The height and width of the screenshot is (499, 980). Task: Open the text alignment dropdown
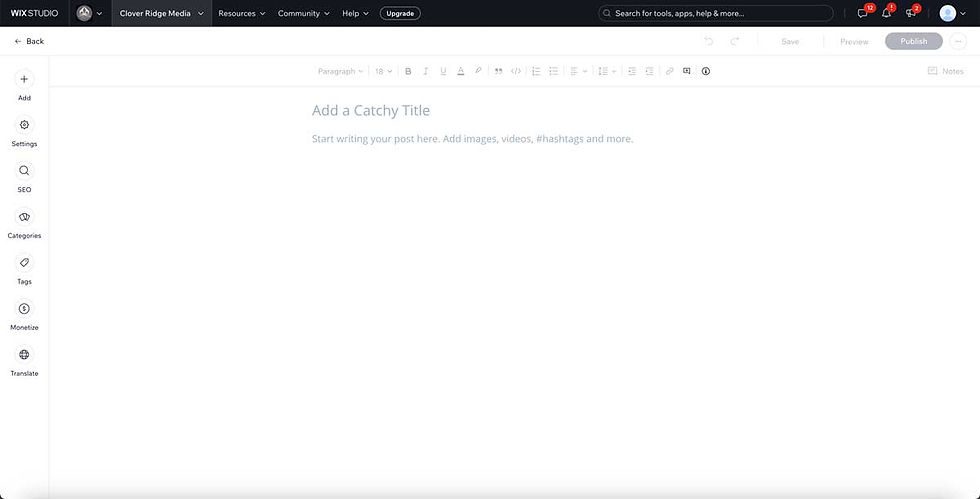578,71
